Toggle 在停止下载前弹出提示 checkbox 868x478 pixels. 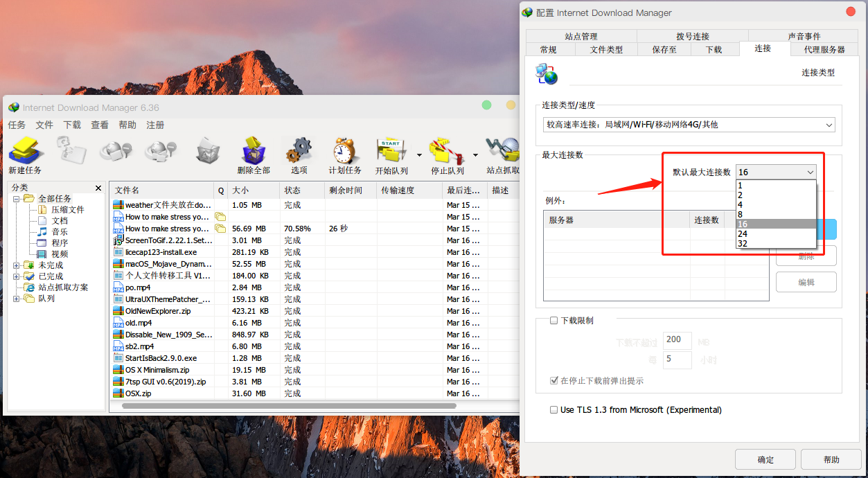click(553, 380)
